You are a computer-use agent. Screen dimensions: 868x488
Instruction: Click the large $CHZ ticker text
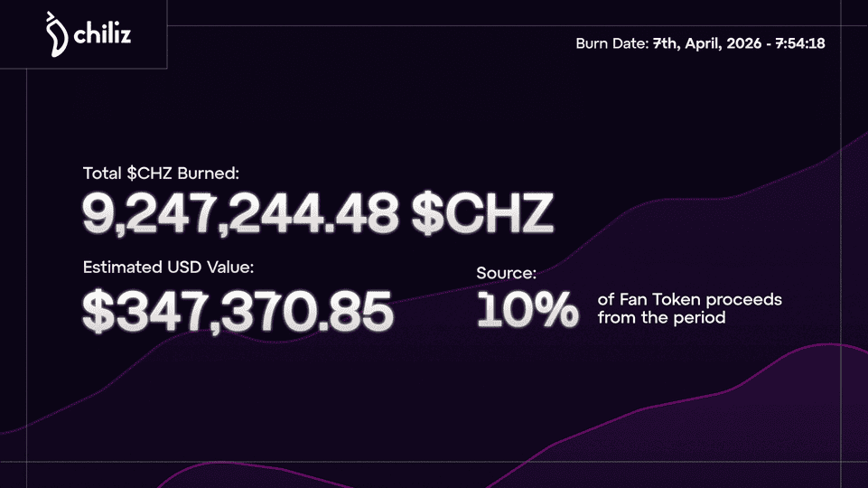(x=482, y=213)
